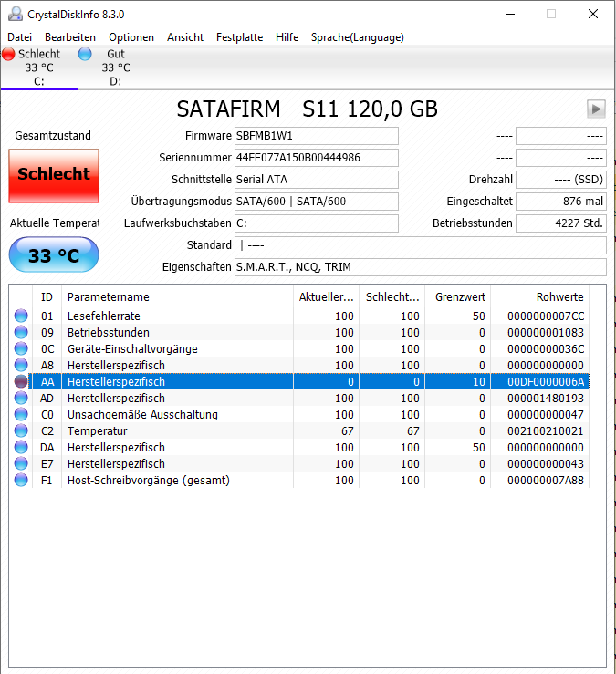Select Host-Schreibvorgänge (gesamt) parameter name
The width and height of the screenshot is (616, 674).
[x=149, y=480]
